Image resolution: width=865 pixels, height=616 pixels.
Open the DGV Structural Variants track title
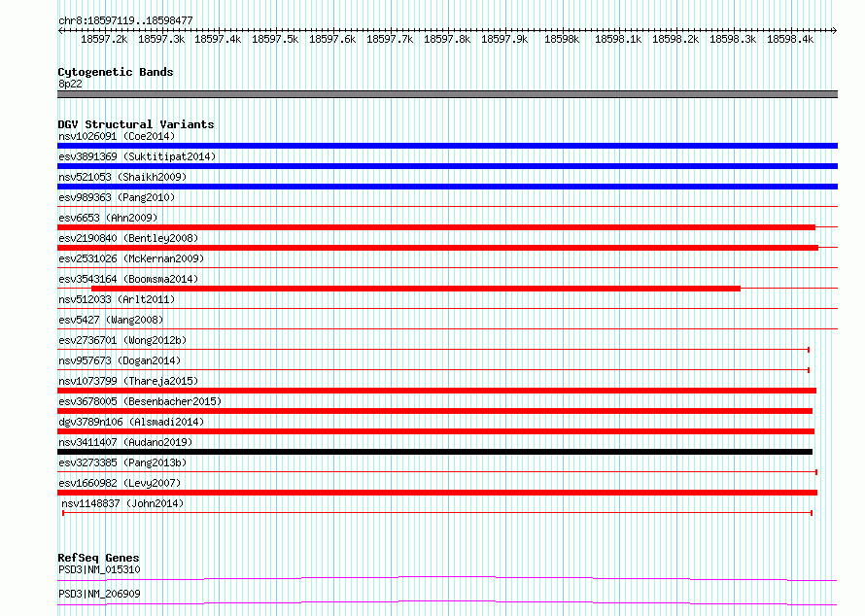(136, 124)
